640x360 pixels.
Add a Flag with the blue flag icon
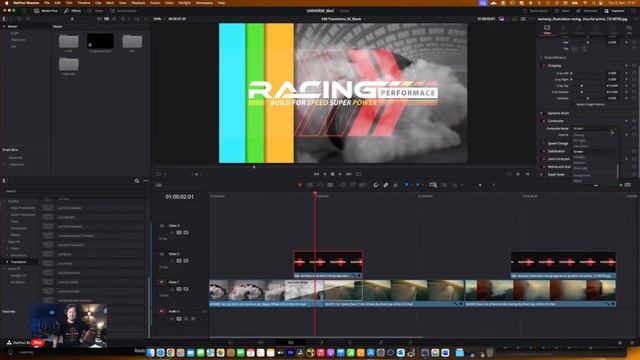407,185
